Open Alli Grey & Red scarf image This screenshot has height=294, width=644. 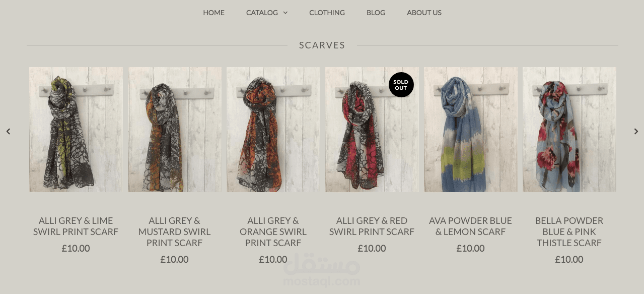pyautogui.click(x=372, y=130)
